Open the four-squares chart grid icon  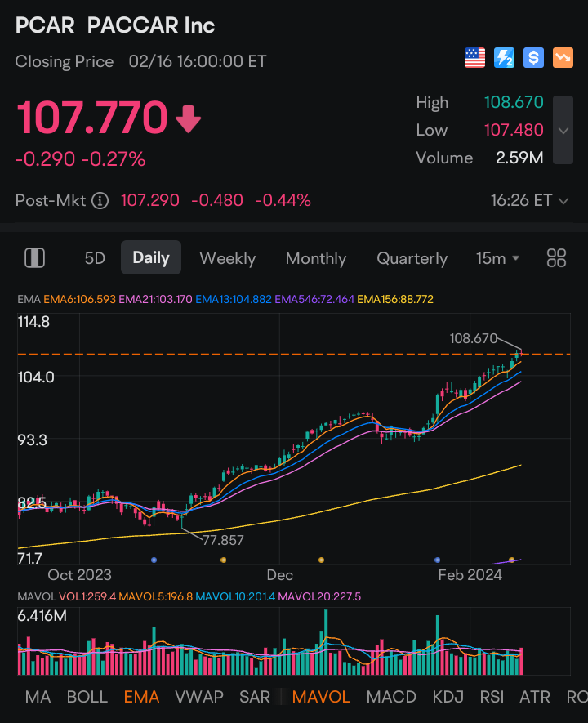[556, 258]
